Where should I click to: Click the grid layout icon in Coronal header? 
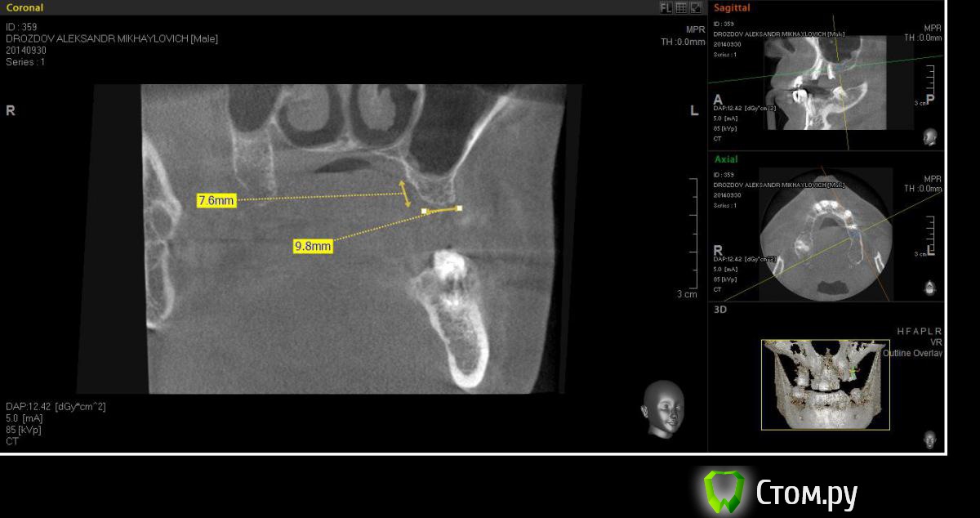pyautogui.click(x=681, y=7)
